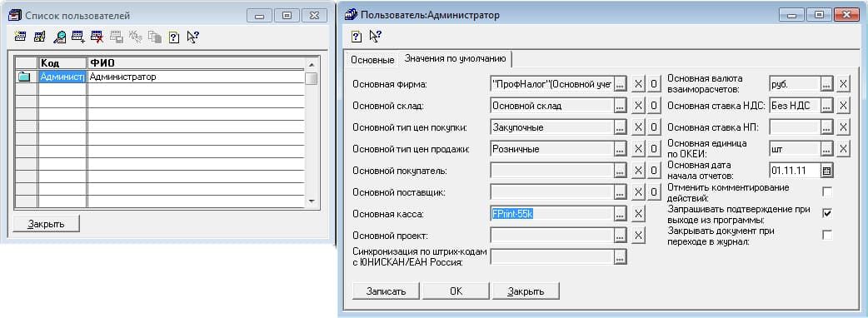Open the ellipsis selector for Основная фирма
868x318 pixels.
pos(620,84)
